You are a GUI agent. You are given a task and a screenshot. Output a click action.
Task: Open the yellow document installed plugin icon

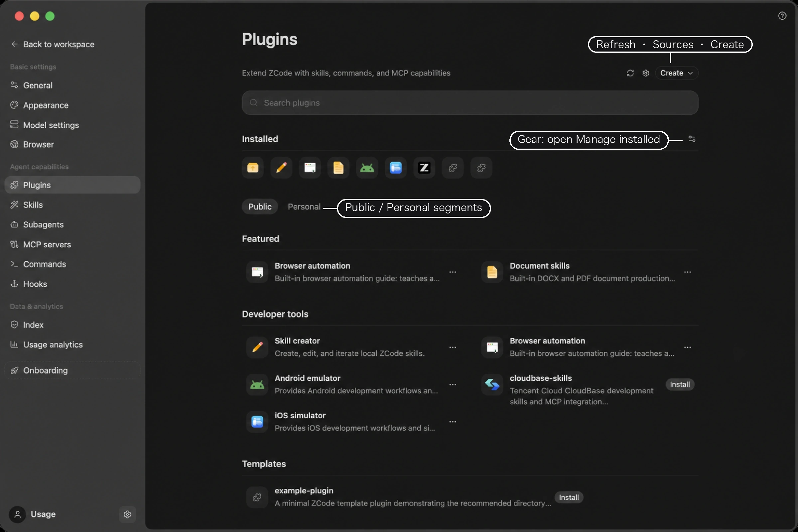pyautogui.click(x=338, y=168)
